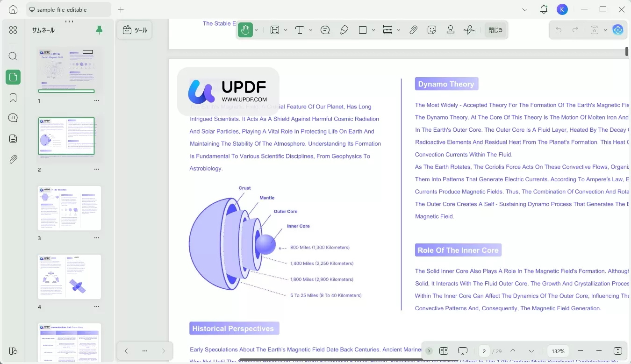Select the Stamp tool
The height and width of the screenshot is (364, 631).
pos(450,29)
